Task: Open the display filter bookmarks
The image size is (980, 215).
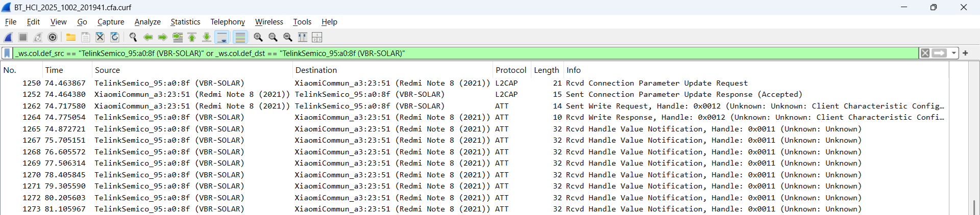Action: coord(7,53)
